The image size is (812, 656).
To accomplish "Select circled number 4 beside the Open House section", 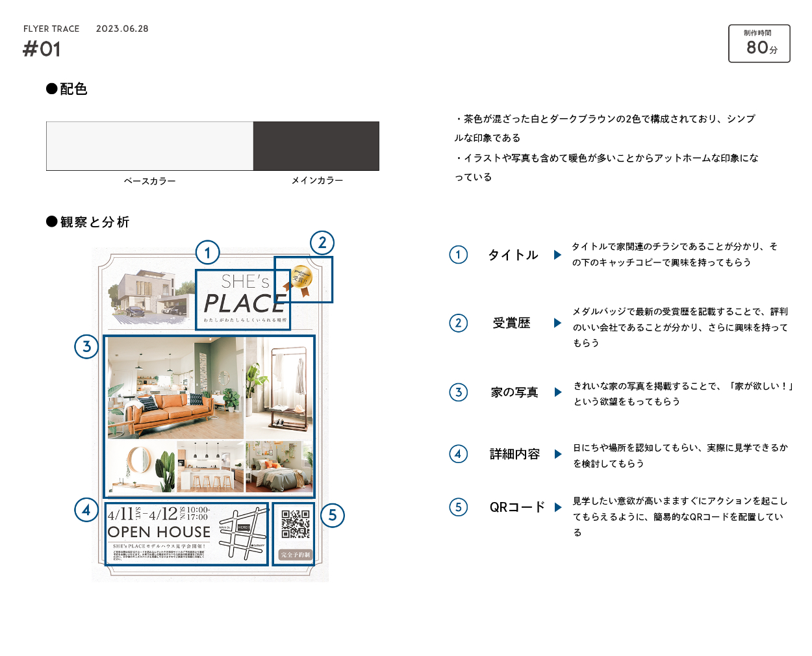I will [x=86, y=510].
